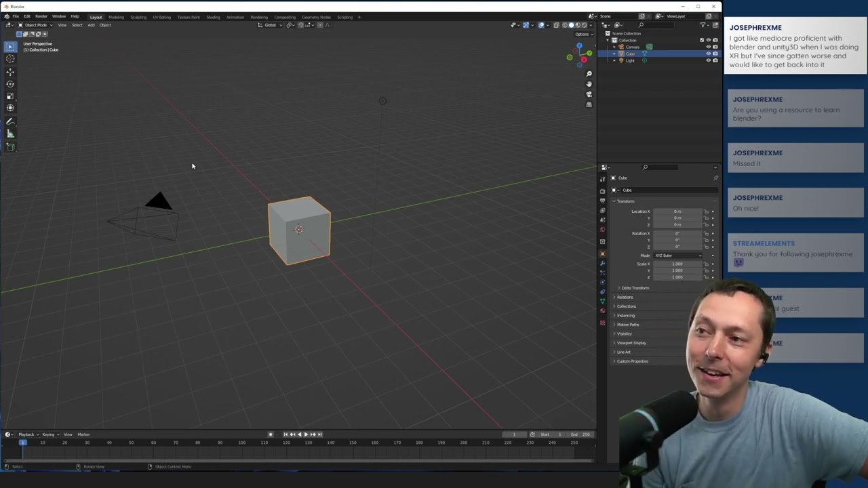Click the Scale Z value field
Screen dimensions: 868x488
[x=677, y=277]
